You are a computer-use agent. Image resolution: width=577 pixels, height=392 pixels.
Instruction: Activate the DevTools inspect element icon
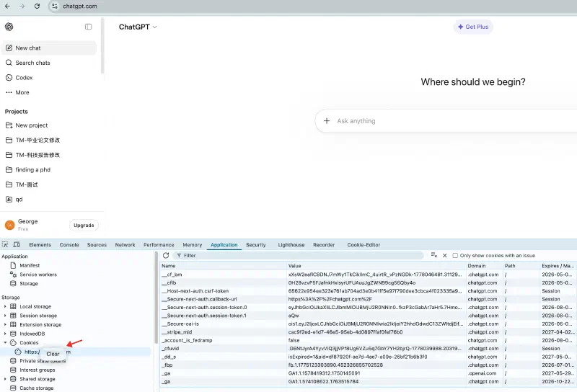[5, 244]
